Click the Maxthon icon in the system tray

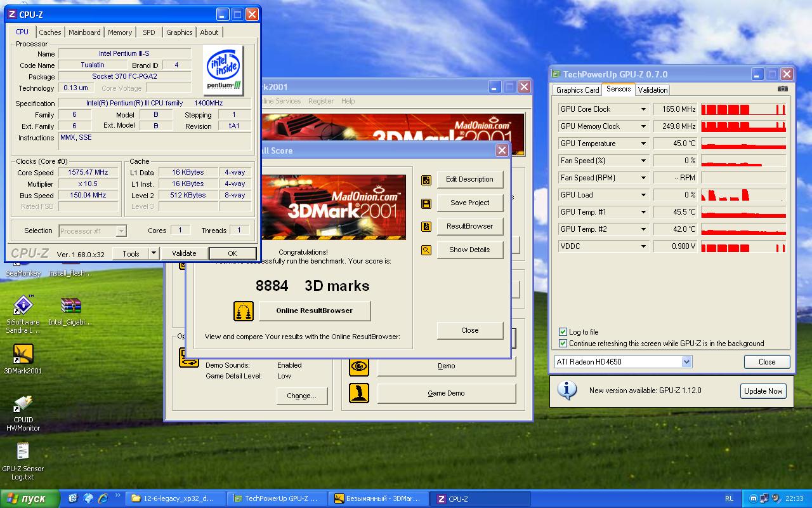point(753,498)
